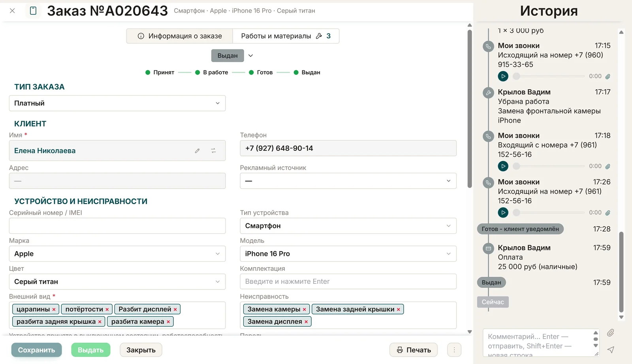
Task: Open the Тип устройства dropdown showing Смартфон
Action: (x=348, y=226)
